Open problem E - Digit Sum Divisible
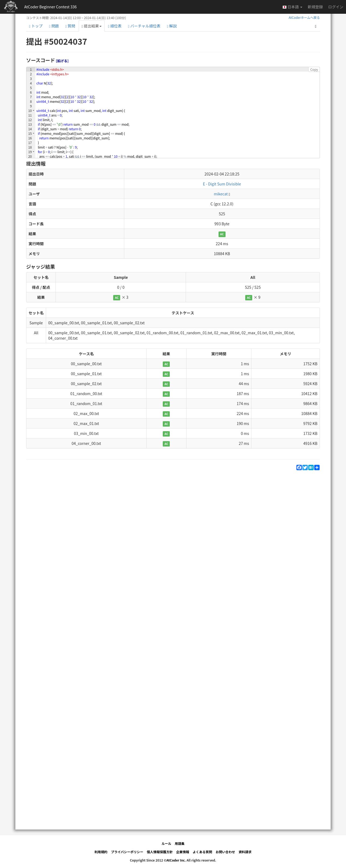346x868 pixels. click(222, 184)
